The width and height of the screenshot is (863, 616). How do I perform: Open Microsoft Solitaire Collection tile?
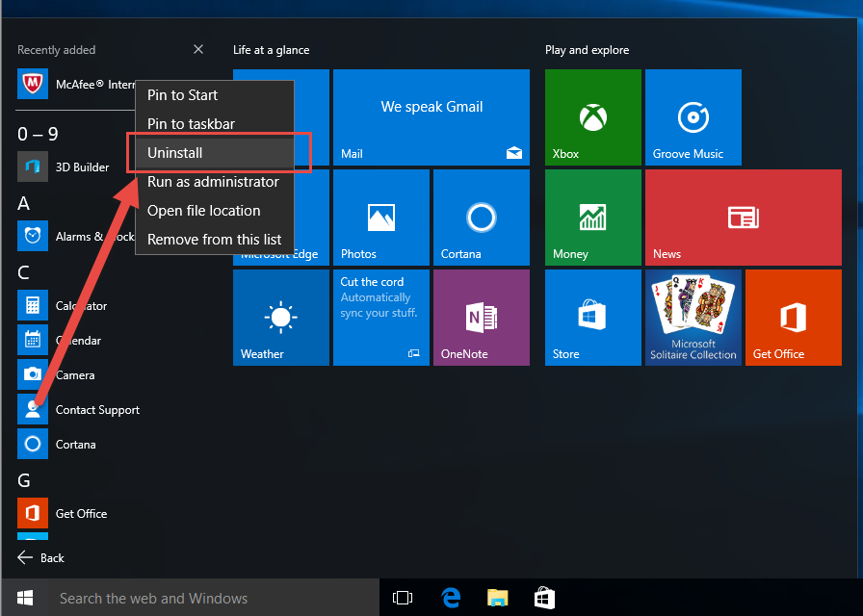pyautogui.click(x=693, y=318)
